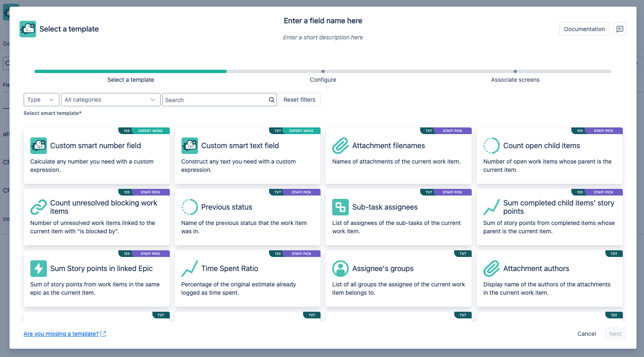Go to the Configure step
Image resolution: width=644 pixels, height=357 pixels.
323,79
